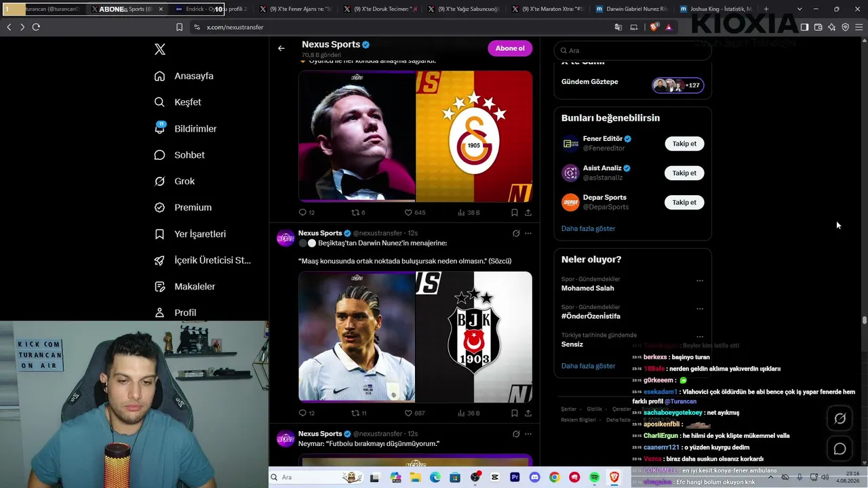Repost the Darwin Nunez post
The height and width of the screenshot is (488, 868).
pos(359,413)
